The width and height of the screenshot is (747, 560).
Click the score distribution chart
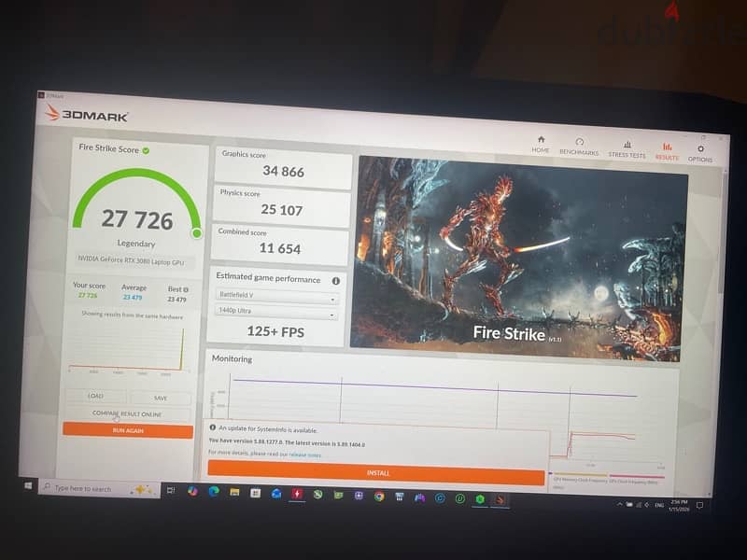coord(129,349)
